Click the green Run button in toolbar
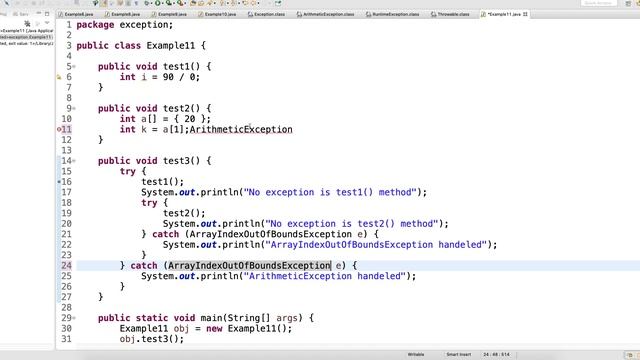The image size is (640, 360). pos(158,3)
